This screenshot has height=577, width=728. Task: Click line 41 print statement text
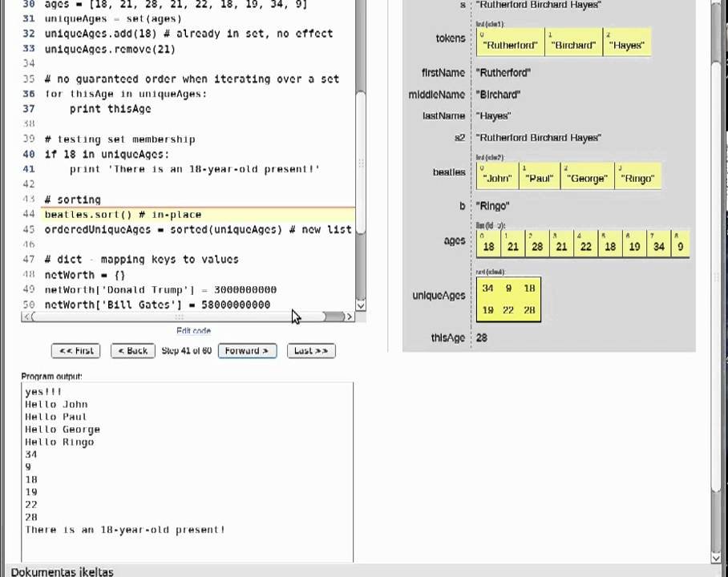click(x=195, y=169)
